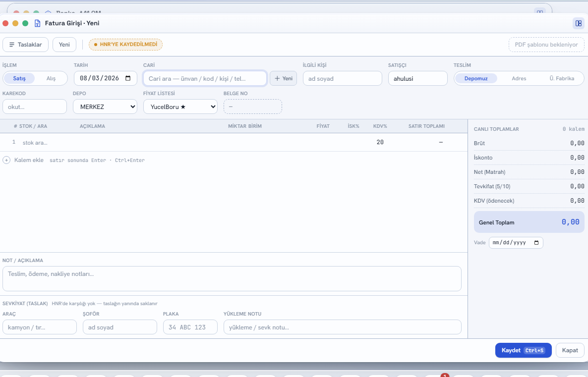Click the Belge No placeholder box
The width and height of the screenshot is (588, 377).
[x=253, y=107]
